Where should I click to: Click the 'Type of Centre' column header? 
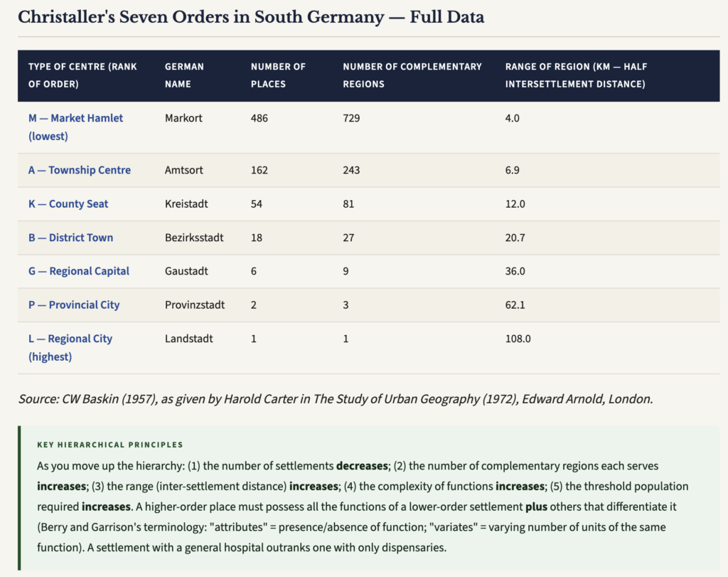tap(82, 75)
